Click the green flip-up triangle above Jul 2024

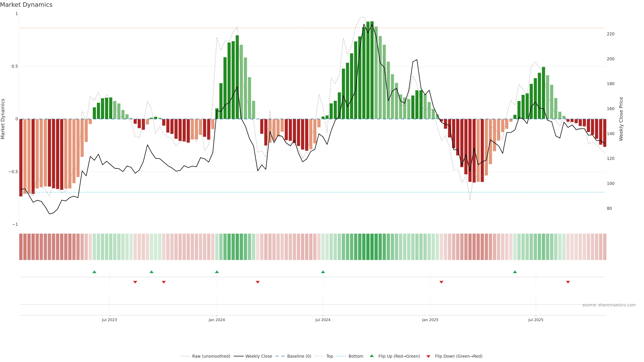(323, 272)
